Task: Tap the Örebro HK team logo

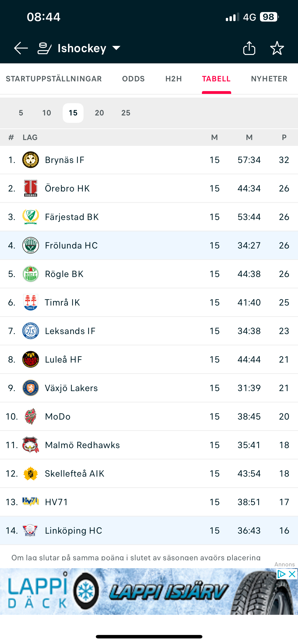Action: point(31,188)
